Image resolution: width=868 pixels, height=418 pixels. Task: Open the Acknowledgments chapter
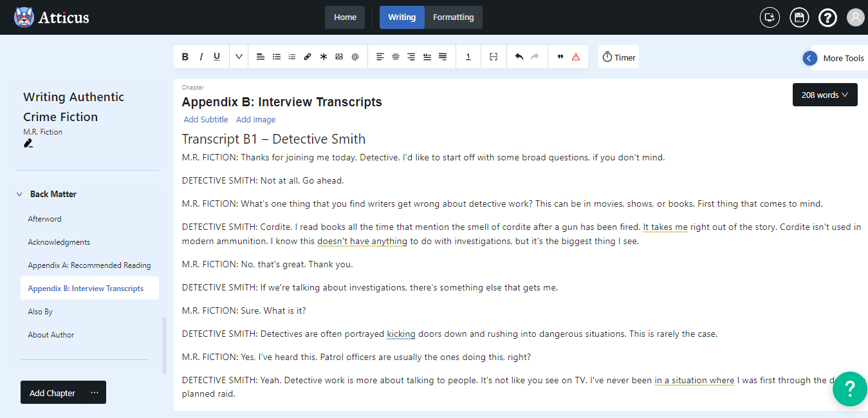coord(59,242)
